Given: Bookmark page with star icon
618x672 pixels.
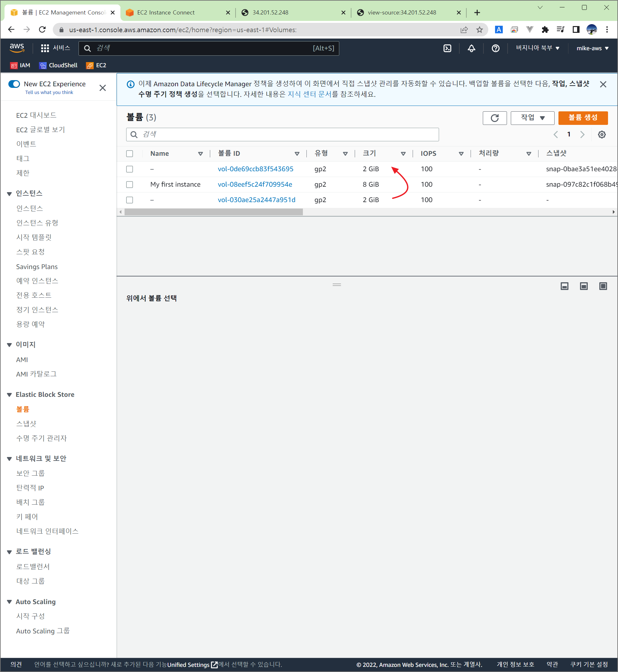Looking at the screenshot, I should point(479,30).
